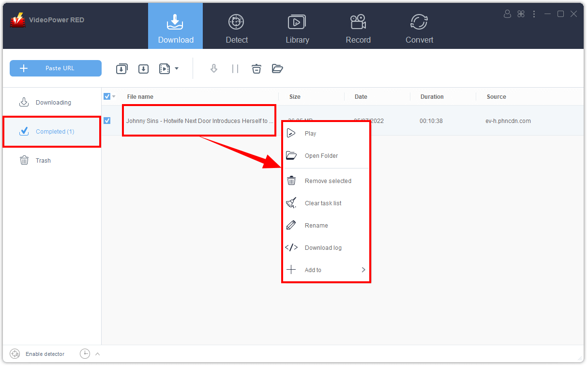This screenshot has height=367, width=588.
Task: Click the single download box icon
Action: (x=143, y=69)
